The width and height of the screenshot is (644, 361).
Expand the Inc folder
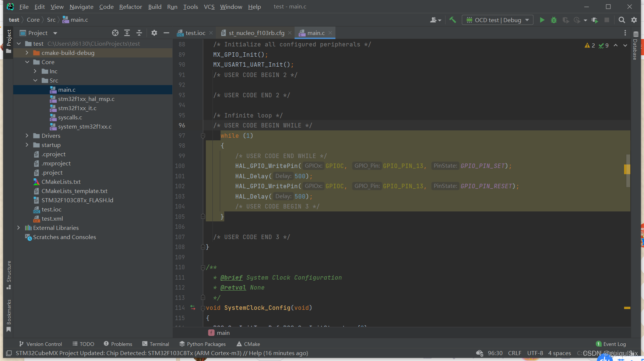click(x=35, y=71)
